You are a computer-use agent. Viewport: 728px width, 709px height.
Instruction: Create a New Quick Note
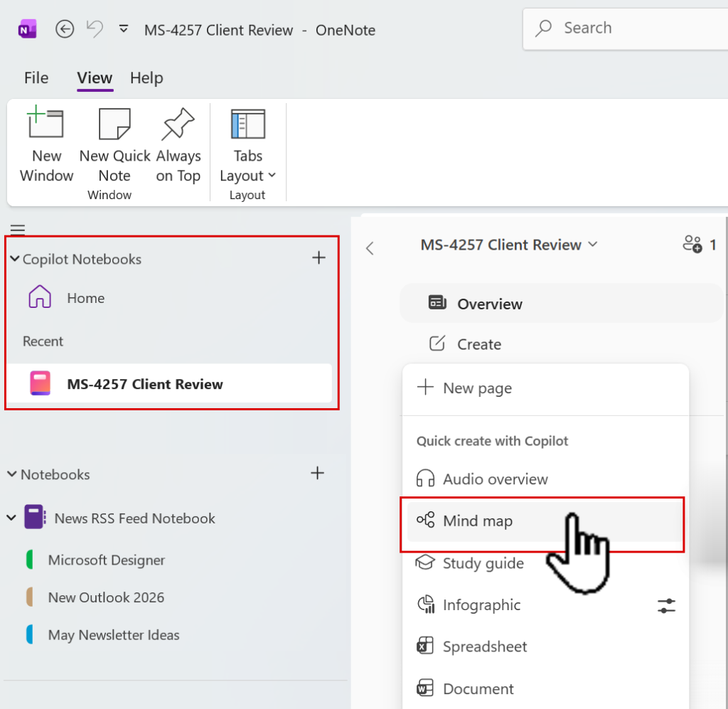[x=114, y=145]
